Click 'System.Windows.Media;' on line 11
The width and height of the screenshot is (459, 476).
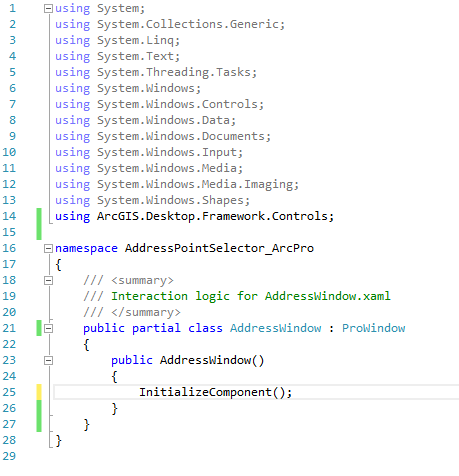coord(170,168)
